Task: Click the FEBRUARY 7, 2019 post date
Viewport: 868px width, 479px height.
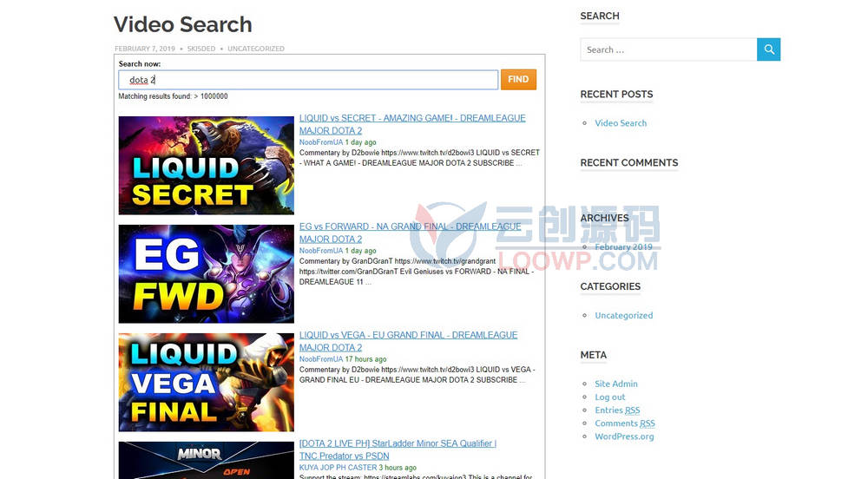Action: [144, 49]
